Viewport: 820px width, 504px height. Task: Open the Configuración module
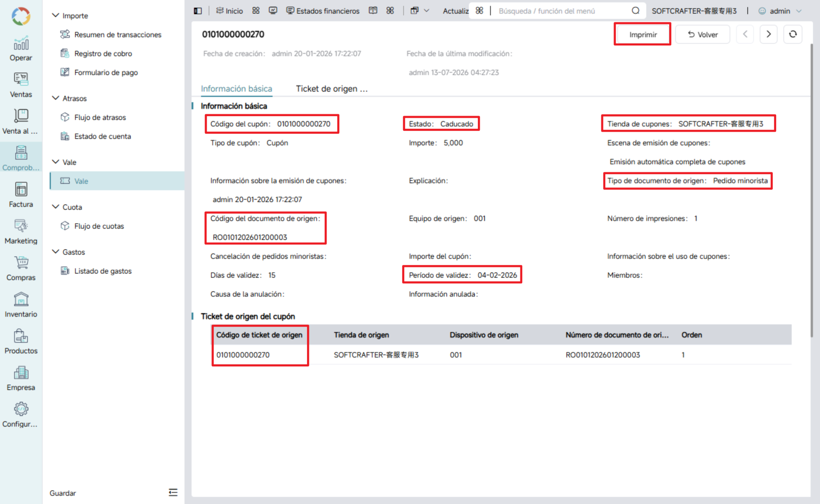pos(21,415)
